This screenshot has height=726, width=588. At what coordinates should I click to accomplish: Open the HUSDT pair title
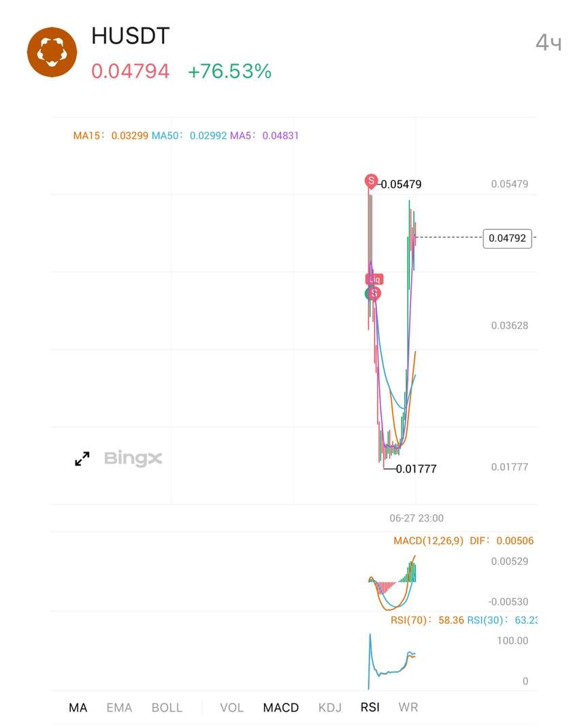tap(131, 35)
